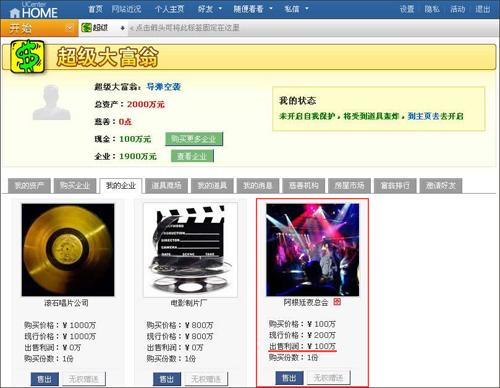Click the 滚石唱片公司 company name

[67, 303]
